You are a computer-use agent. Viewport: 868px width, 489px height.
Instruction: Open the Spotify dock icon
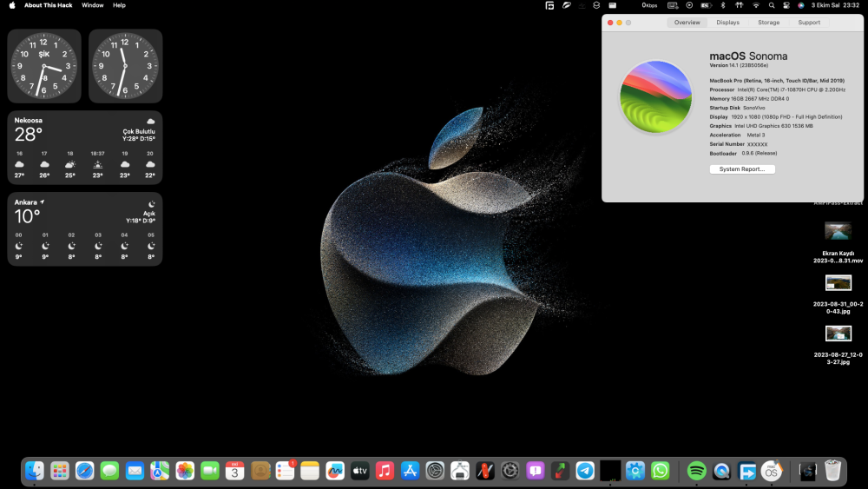tap(696, 471)
